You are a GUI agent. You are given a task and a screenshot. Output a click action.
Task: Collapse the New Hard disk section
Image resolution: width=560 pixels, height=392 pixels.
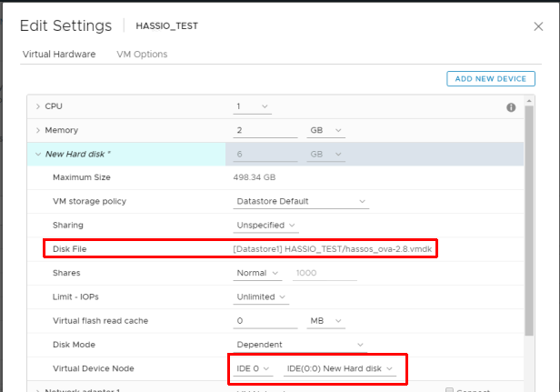(x=38, y=154)
